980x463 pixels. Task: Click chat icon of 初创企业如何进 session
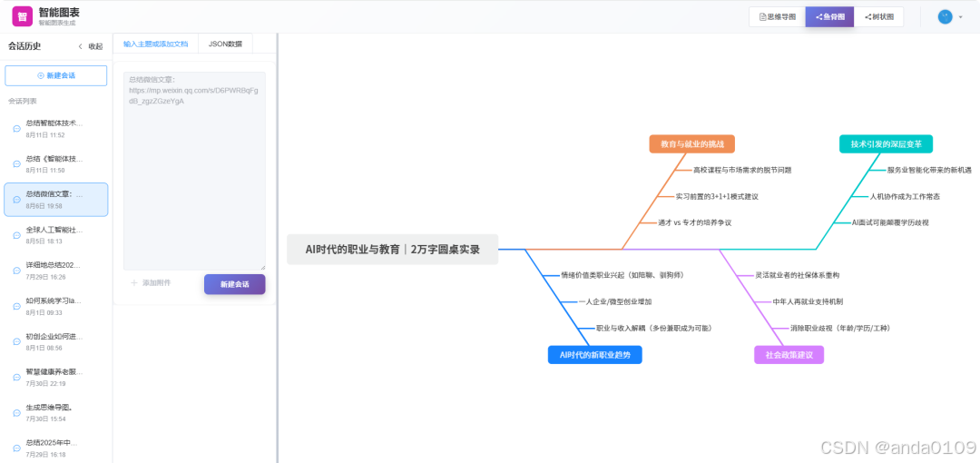click(x=17, y=341)
